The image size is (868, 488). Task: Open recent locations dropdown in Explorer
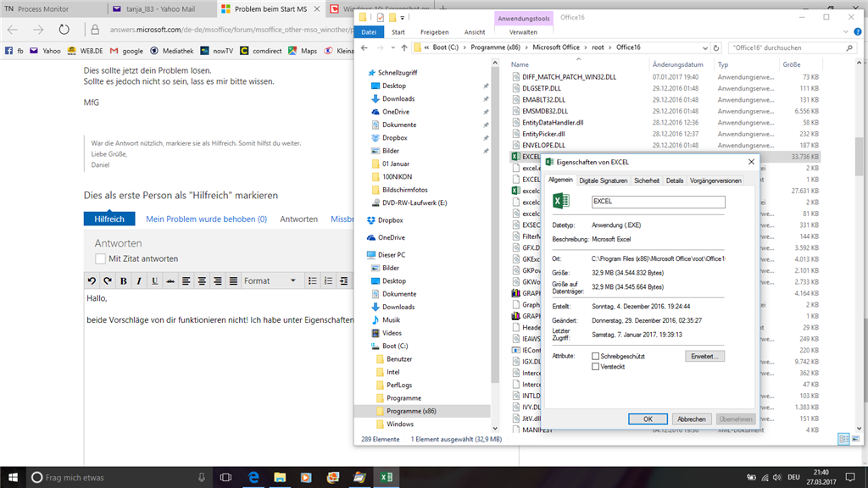(x=392, y=47)
